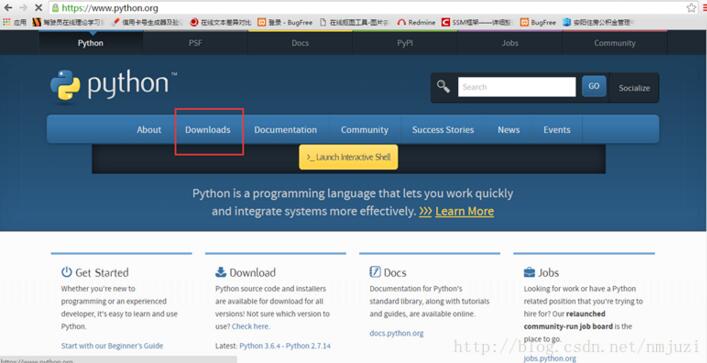Open the apps grid bookmark icon
Screen dimensions: 707x363
(6, 22)
